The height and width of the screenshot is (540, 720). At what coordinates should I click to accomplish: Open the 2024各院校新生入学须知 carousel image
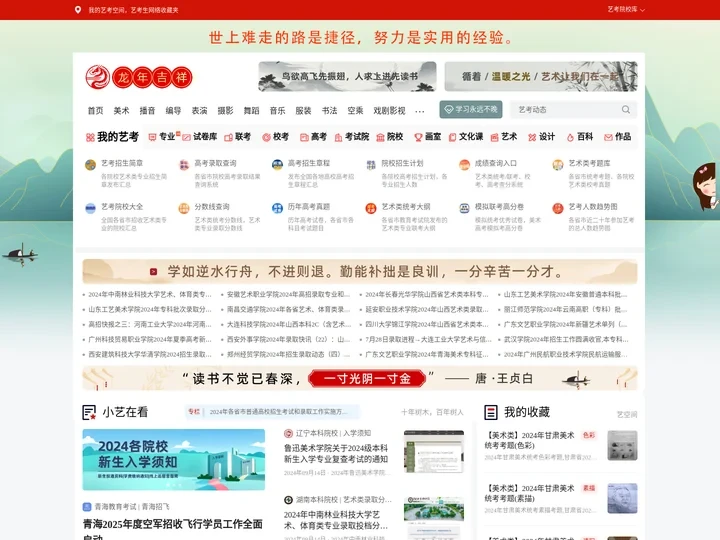pyautogui.click(x=174, y=460)
